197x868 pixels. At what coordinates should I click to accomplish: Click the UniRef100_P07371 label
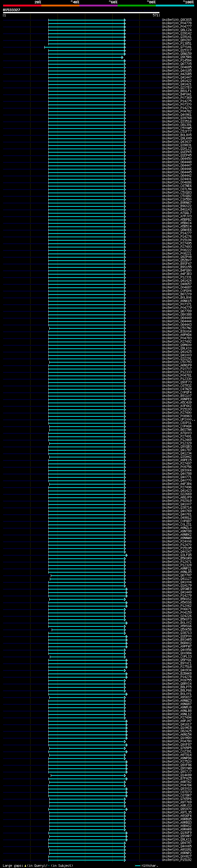click(177, 304)
